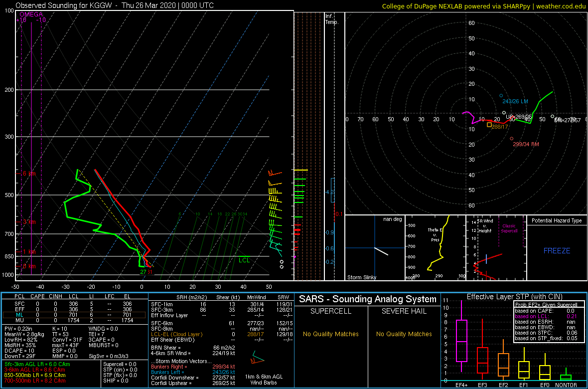588x389 pixels.
Task: Click the green LCL label on skew-T
Action: [245, 260]
